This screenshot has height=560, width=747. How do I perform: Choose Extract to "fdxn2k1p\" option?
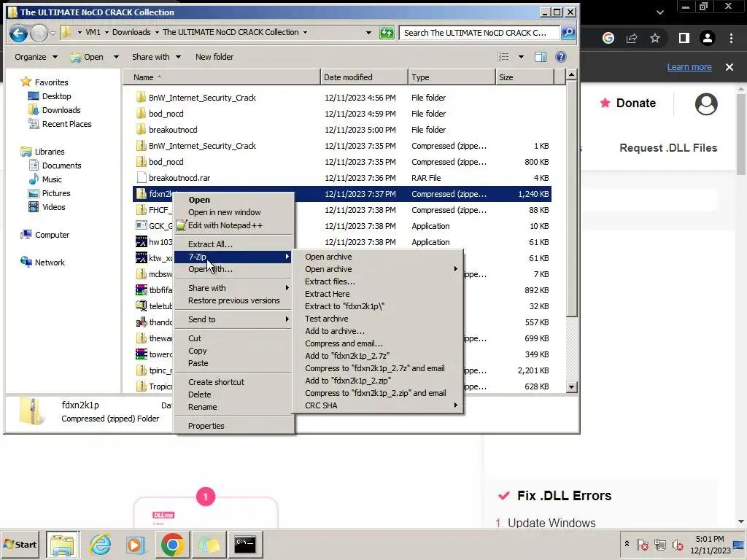point(344,306)
